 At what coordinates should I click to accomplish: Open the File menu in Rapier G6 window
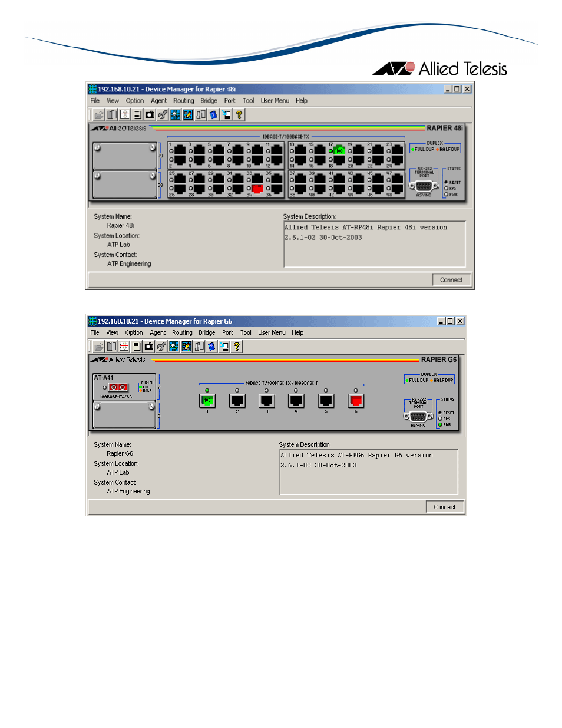coord(95,333)
